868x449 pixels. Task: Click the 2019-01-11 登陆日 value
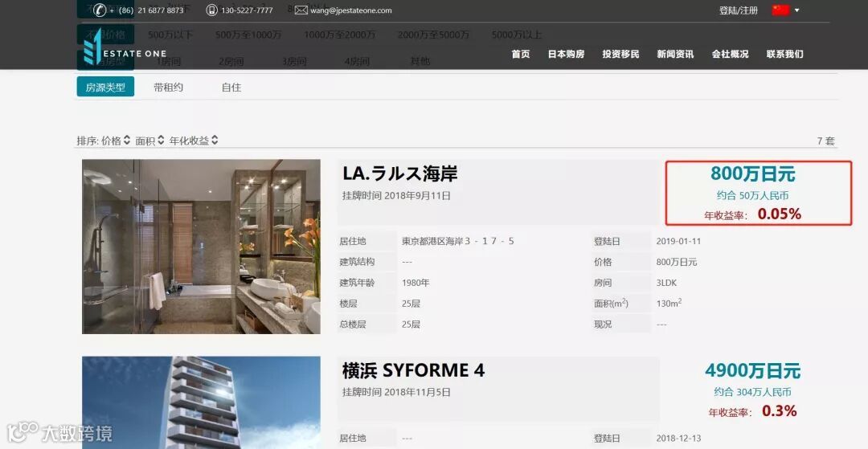pos(678,241)
